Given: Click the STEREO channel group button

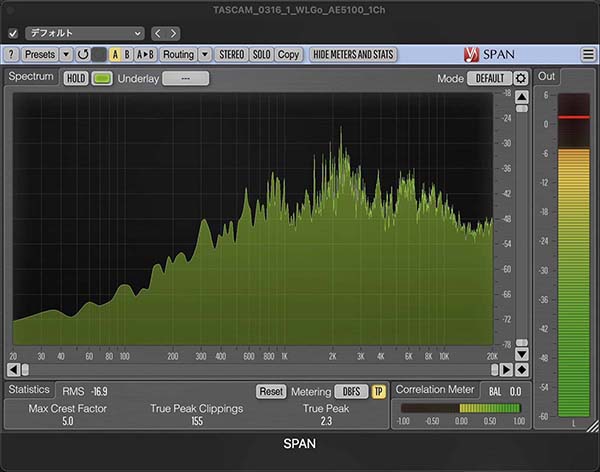Looking at the screenshot, I should [x=232, y=55].
